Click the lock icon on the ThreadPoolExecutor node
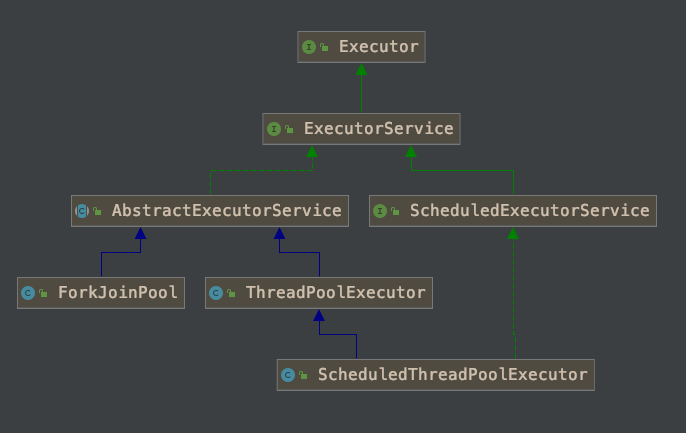Viewport: 686px width, 433px height. tap(231, 293)
